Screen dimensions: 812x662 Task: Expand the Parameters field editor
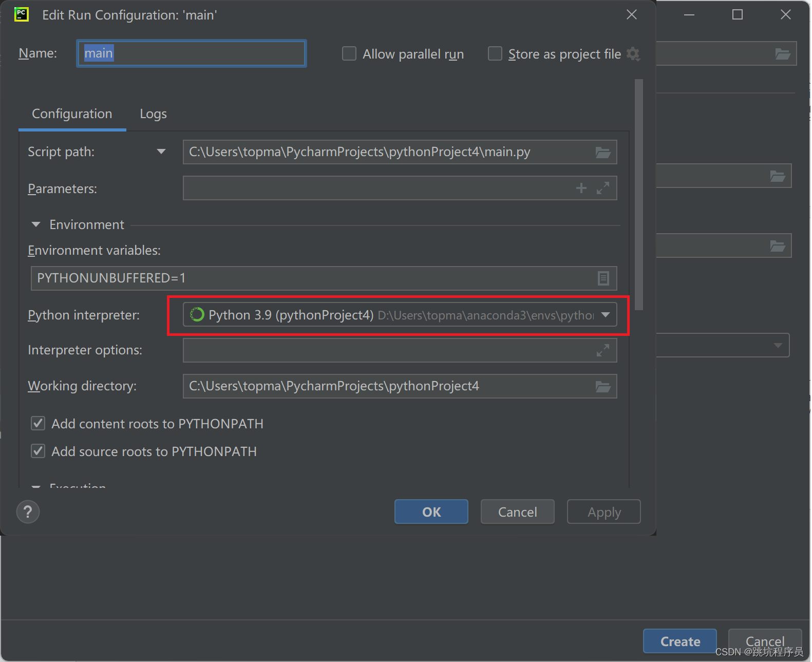click(x=602, y=188)
